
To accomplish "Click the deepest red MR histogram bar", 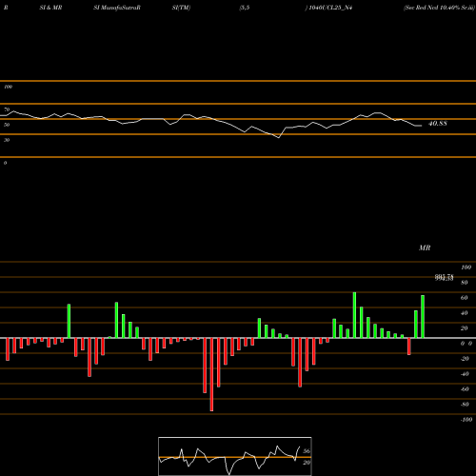I will [x=211, y=374].
